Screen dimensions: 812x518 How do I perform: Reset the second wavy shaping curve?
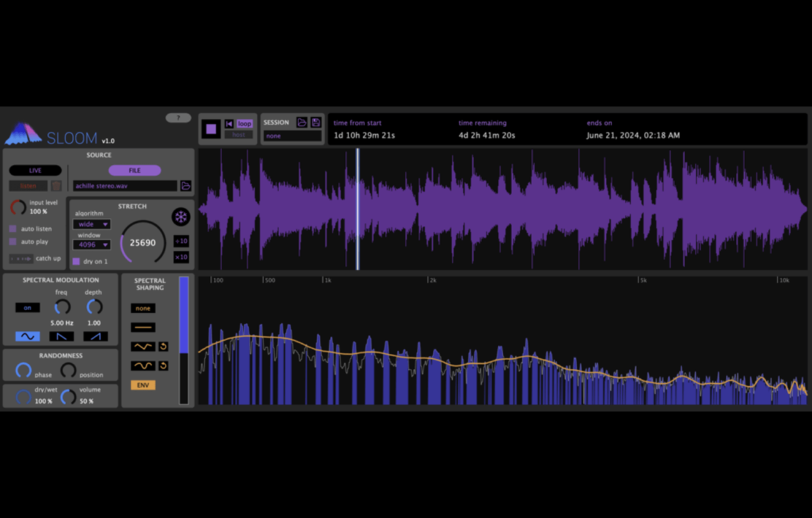coord(163,366)
